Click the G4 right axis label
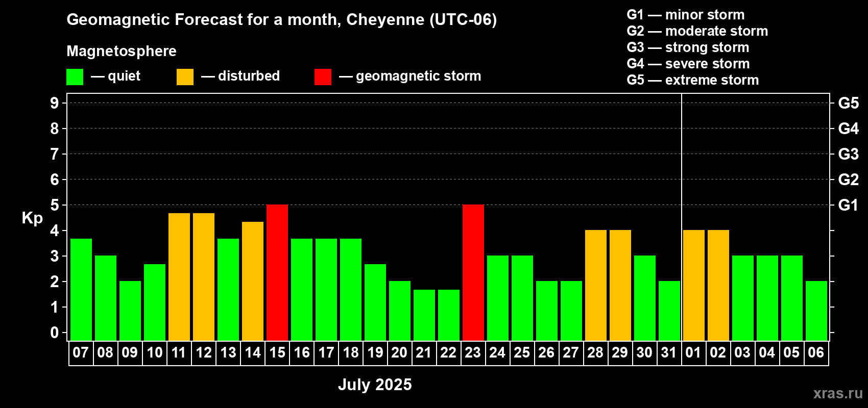This screenshot has height=408, width=868. (849, 129)
